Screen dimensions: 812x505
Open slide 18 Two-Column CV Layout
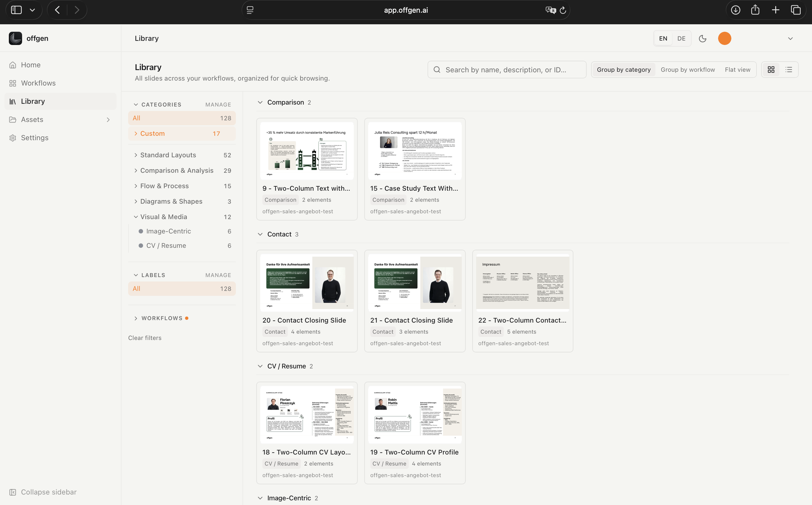(307, 415)
